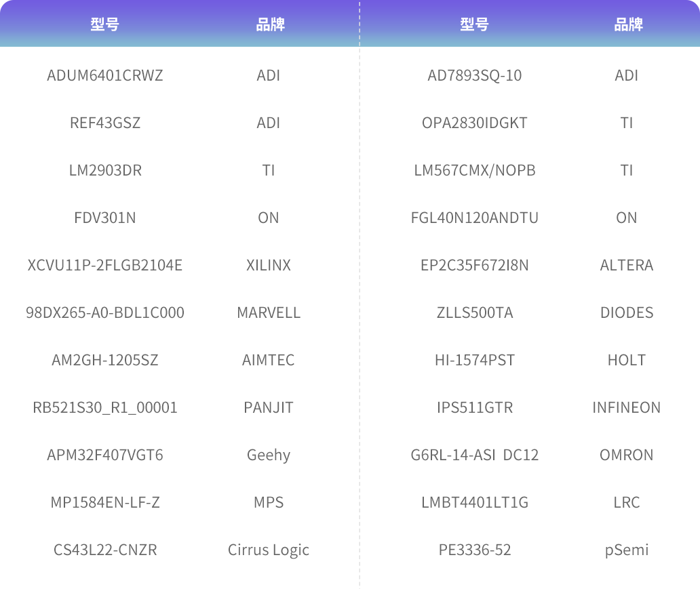
Task: Click the DIODES brand name
Action: [x=627, y=312]
